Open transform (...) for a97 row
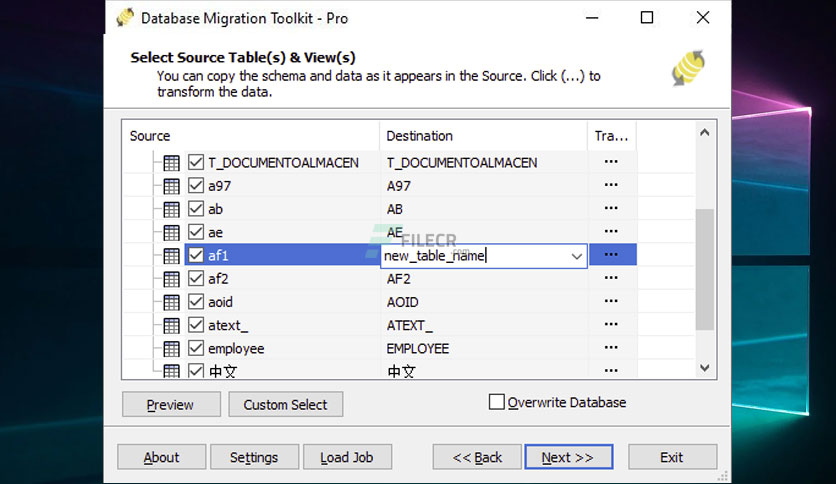The width and height of the screenshot is (836, 484). click(x=611, y=185)
